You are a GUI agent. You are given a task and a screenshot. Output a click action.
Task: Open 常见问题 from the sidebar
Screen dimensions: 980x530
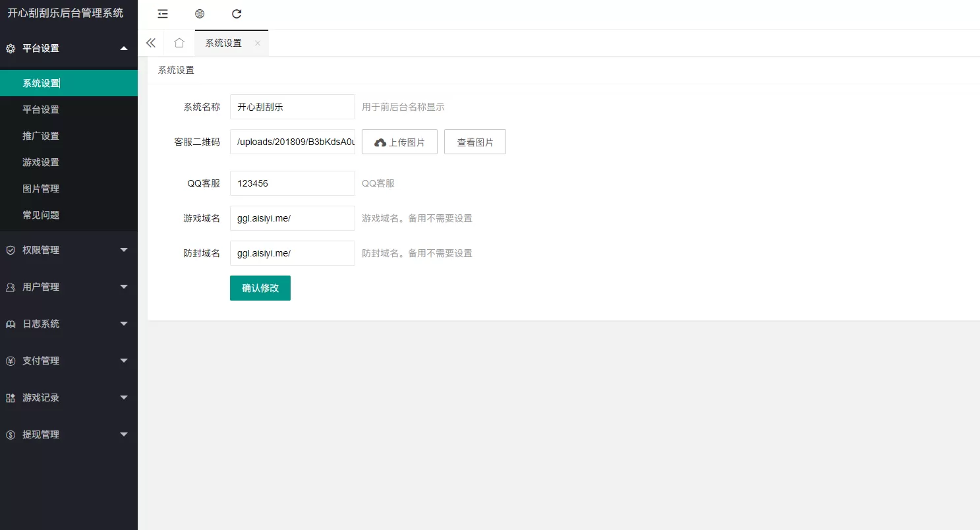[41, 215]
